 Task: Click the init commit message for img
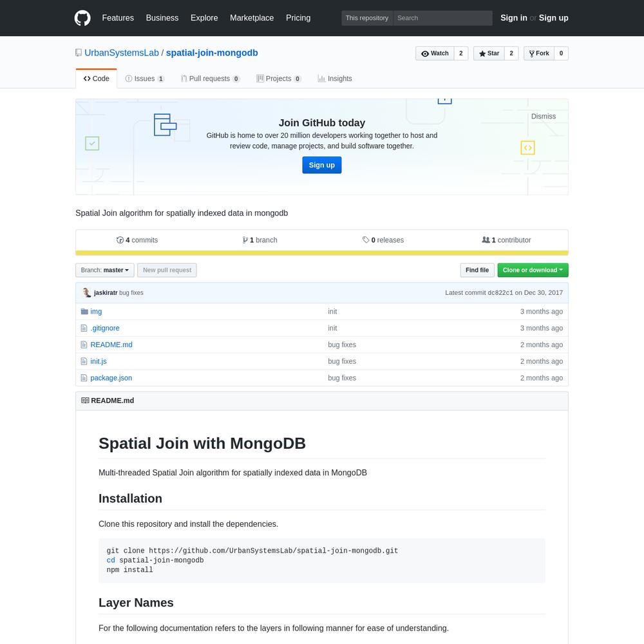pos(332,311)
